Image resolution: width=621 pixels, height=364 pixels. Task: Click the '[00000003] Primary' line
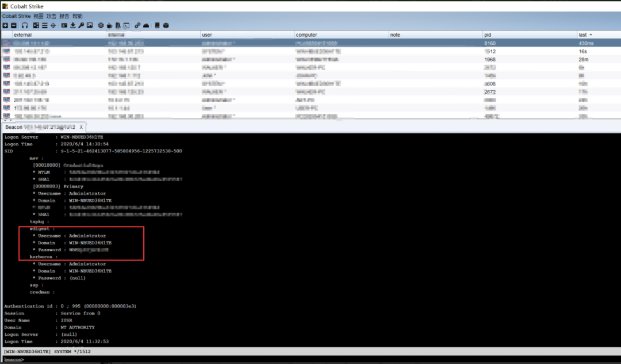[x=58, y=186]
